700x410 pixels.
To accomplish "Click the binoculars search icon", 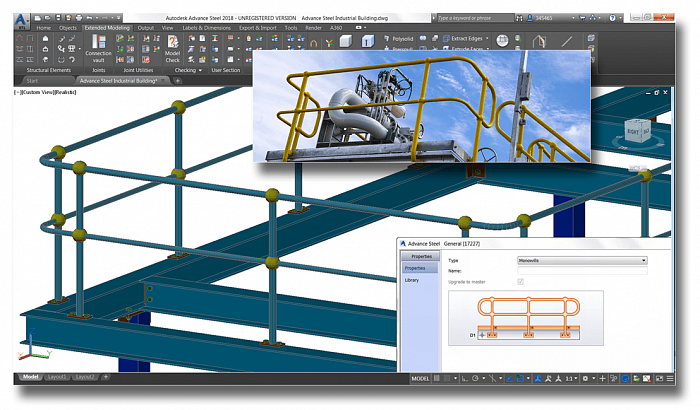I will tap(519, 18).
